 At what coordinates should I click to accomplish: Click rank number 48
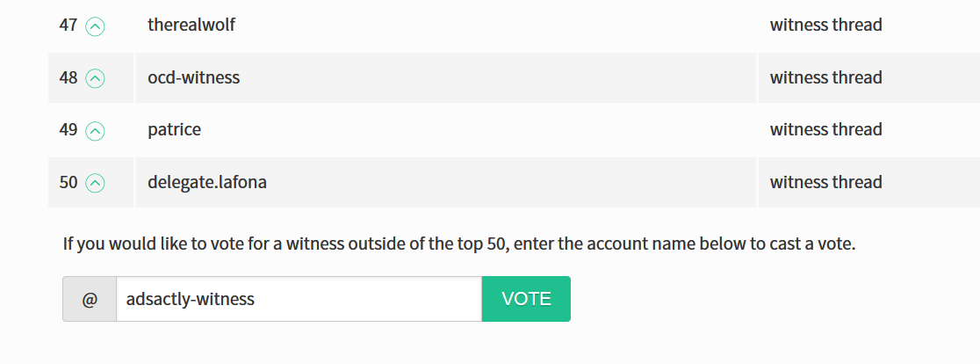pos(68,78)
